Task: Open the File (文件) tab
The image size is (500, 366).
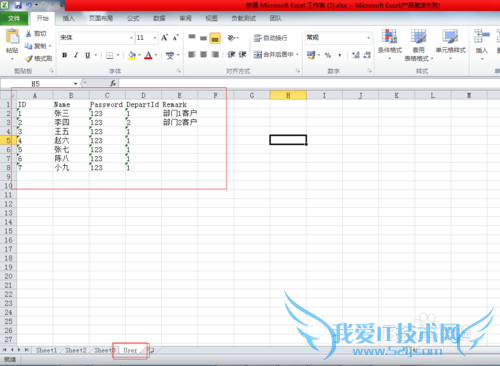Action: click(x=14, y=18)
